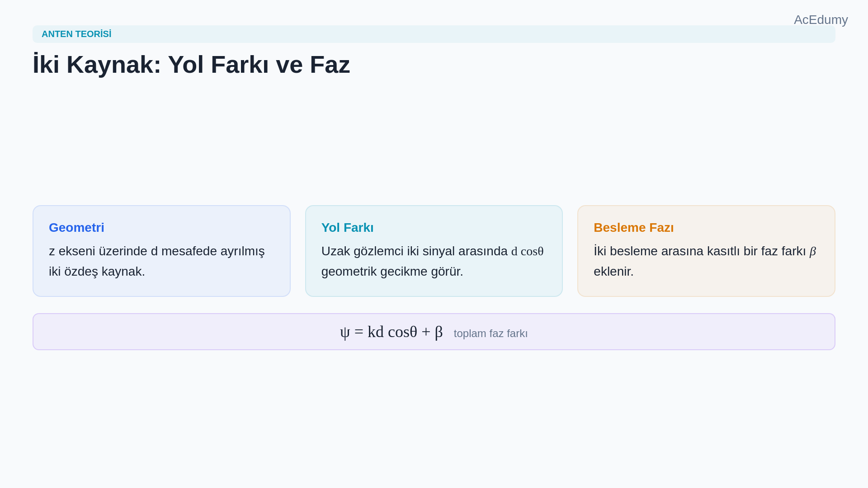The width and height of the screenshot is (868, 488).
Task: Click the AcEdumy logo text
Action: [821, 20]
